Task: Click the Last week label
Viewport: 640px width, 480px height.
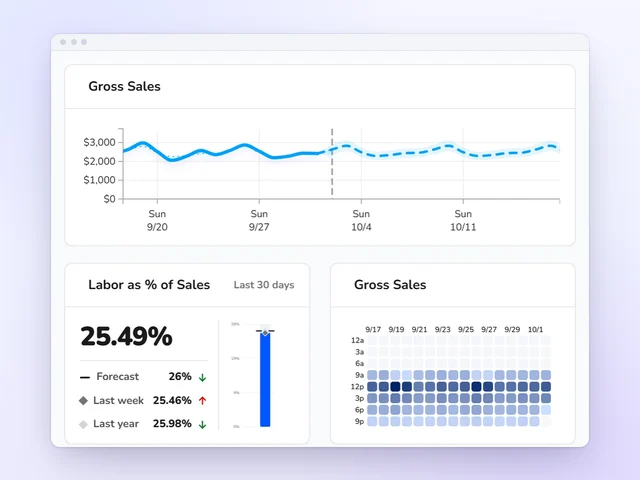Action: pyautogui.click(x=118, y=400)
